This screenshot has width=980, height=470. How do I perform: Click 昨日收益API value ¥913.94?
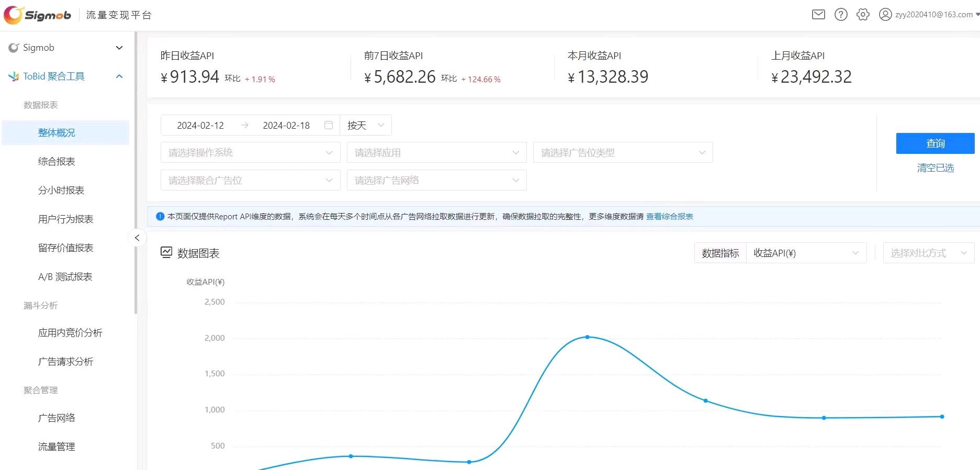(x=190, y=77)
